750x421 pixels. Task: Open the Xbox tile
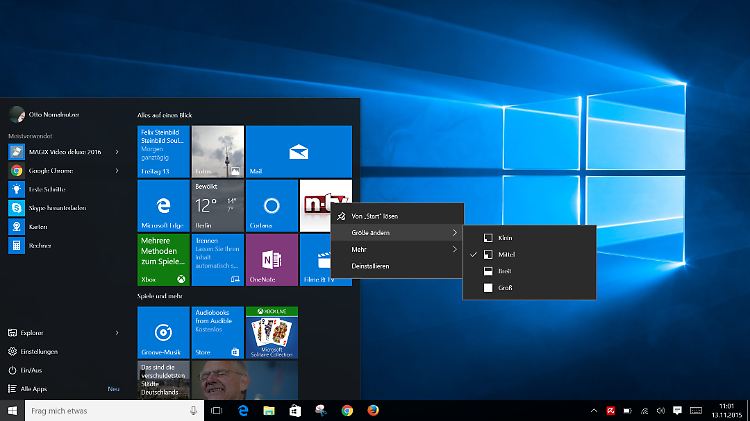coord(163,259)
